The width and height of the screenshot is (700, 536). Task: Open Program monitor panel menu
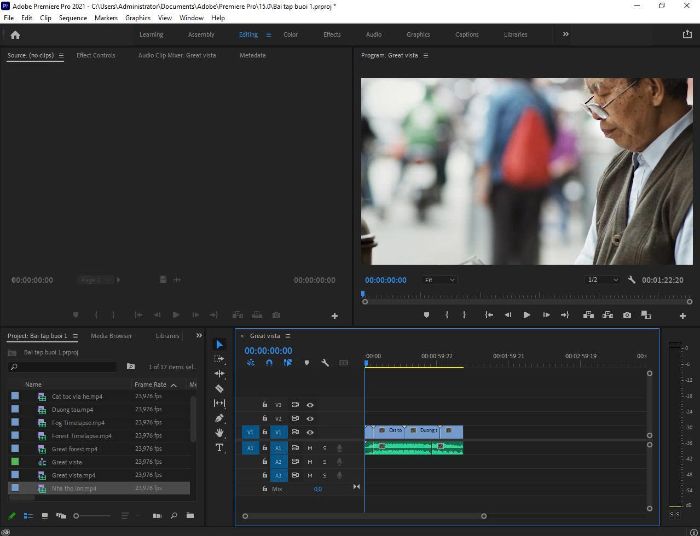pyautogui.click(x=425, y=55)
